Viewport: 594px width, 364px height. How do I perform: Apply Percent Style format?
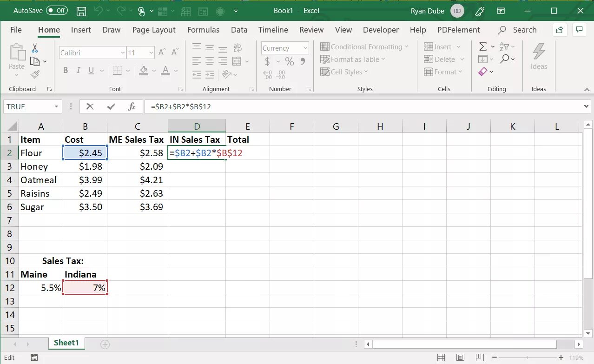click(290, 61)
